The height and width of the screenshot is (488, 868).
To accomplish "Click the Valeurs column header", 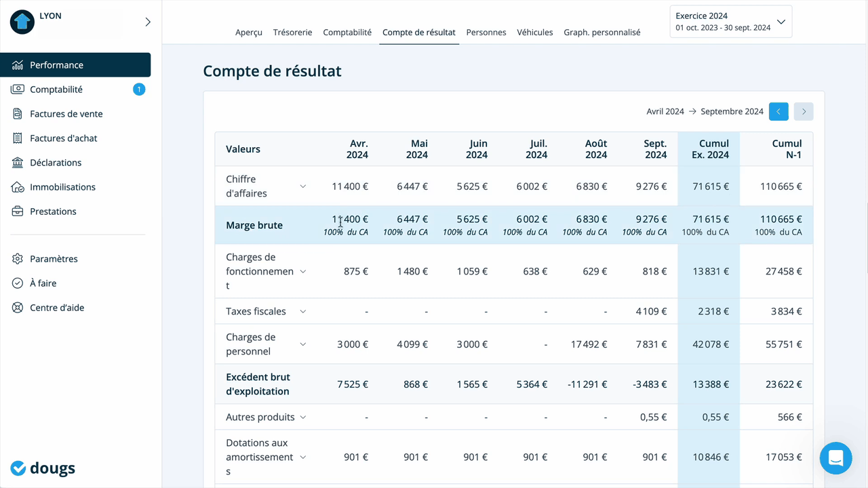I will (243, 149).
